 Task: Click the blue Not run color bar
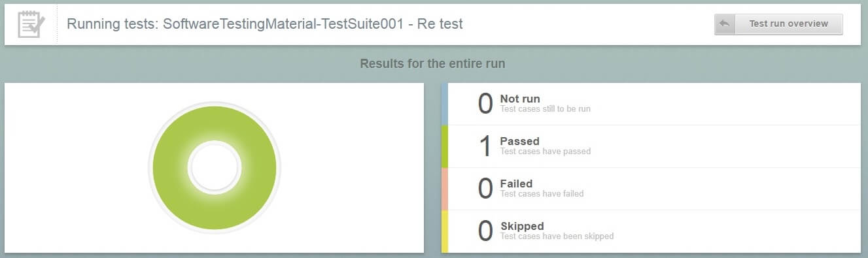point(445,104)
